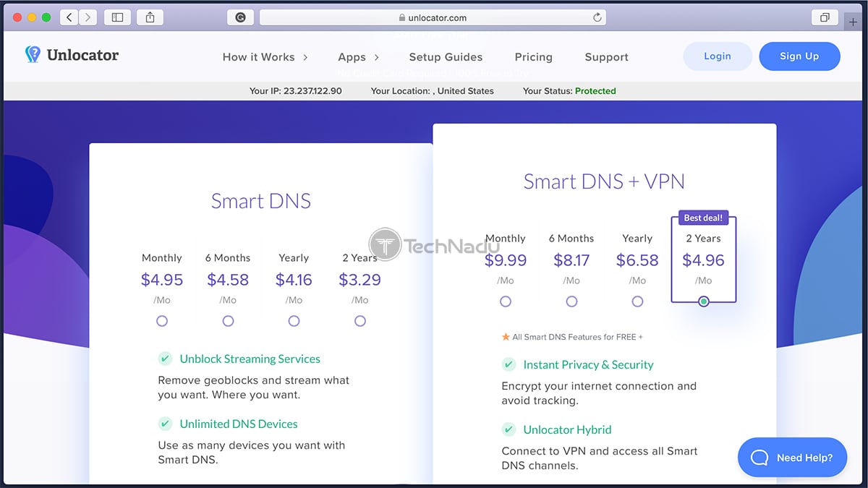This screenshot has width=868, height=488.
Task: Click the Unblock Streaming Services heading
Action: point(250,359)
